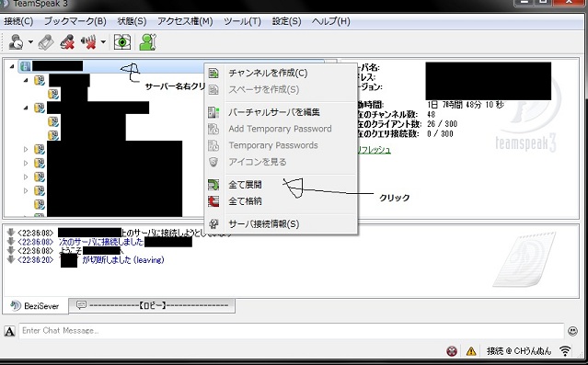Screen dimensions: 588x365
Task: Click the disconnect from server icon
Action: tap(67, 42)
